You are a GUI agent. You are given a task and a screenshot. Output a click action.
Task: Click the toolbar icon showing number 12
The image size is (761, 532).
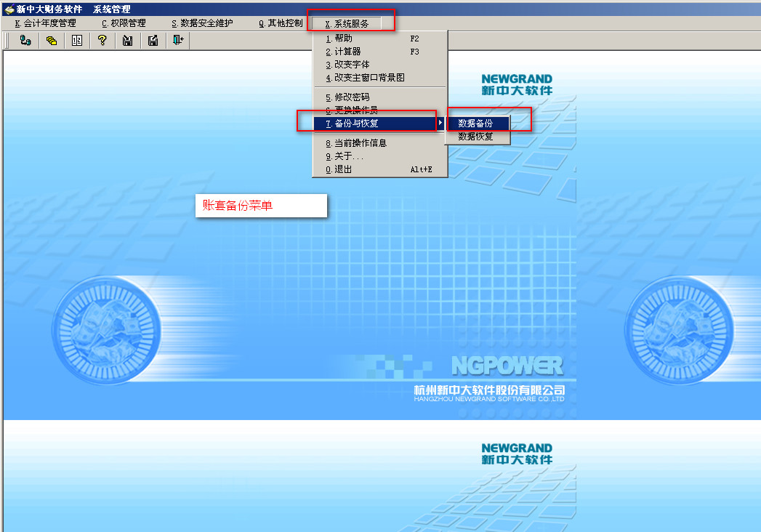point(77,41)
